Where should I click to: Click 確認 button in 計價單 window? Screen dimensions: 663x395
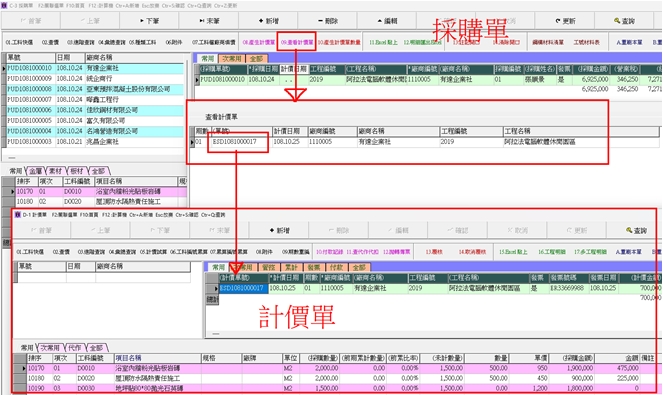(458, 230)
